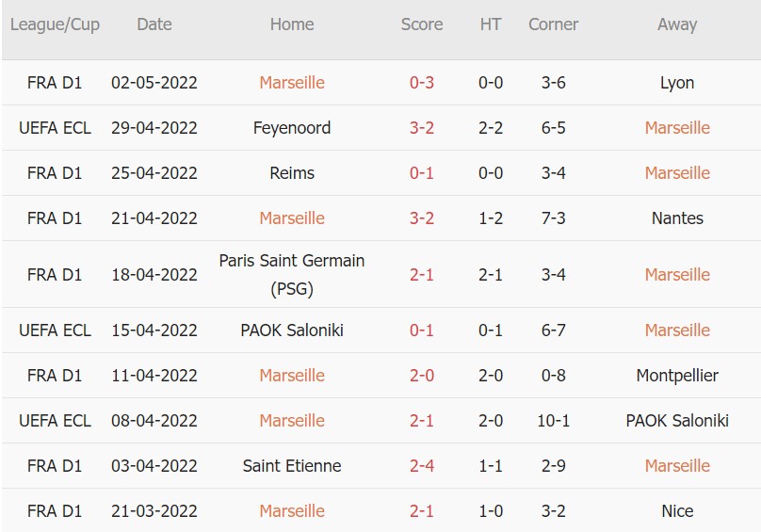Click the 0-3 score against Lyon
Screen dimensions: 761x532
click(x=422, y=83)
